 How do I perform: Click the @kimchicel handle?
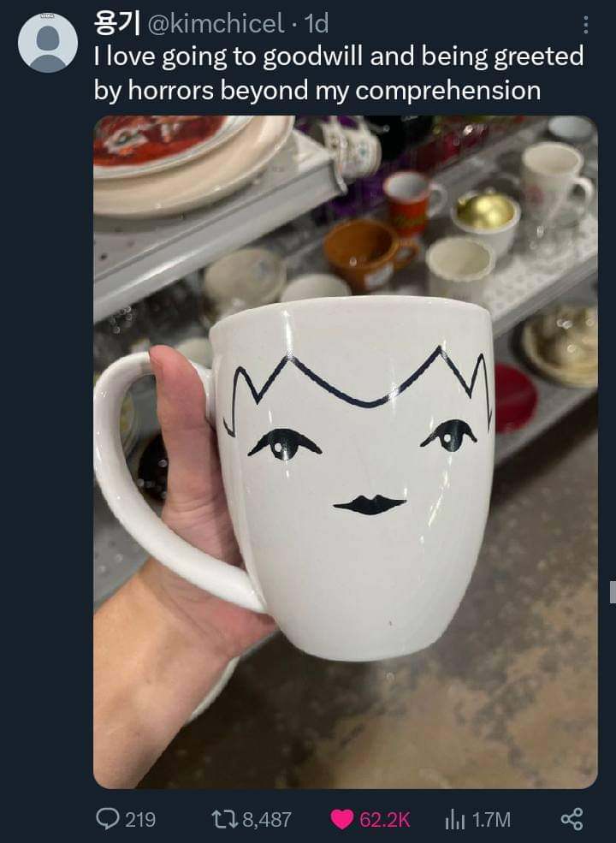[216, 23]
